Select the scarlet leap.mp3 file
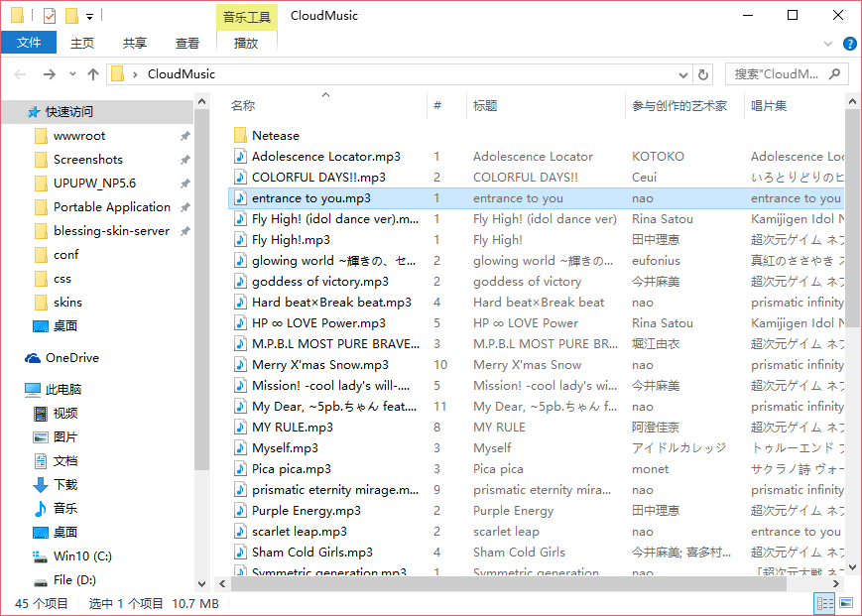Image resolution: width=862 pixels, height=616 pixels. coord(299,532)
